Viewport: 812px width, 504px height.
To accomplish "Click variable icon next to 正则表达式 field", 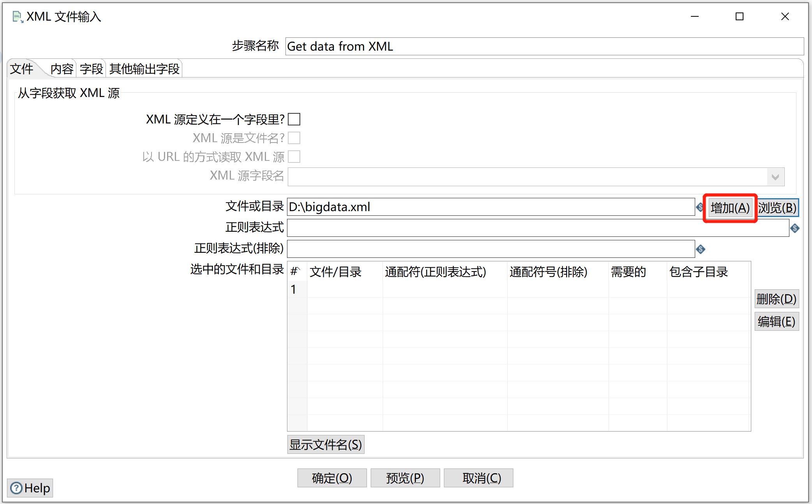I will (x=795, y=228).
